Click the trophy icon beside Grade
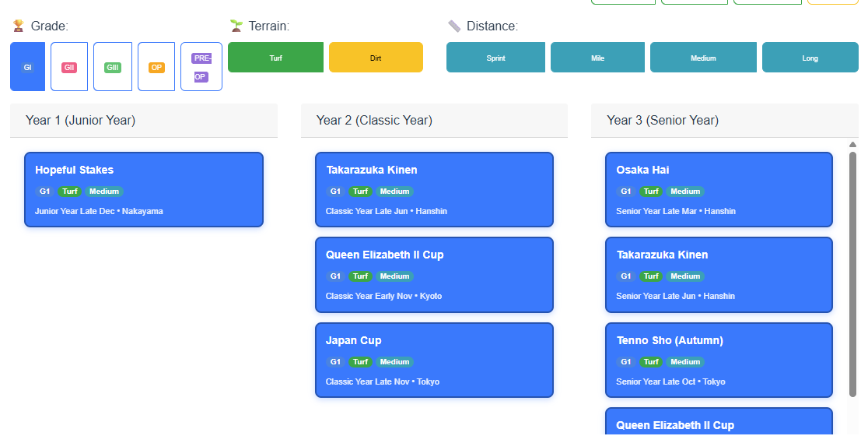The width and height of the screenshot is (868, 443). [x=18, y=26]
